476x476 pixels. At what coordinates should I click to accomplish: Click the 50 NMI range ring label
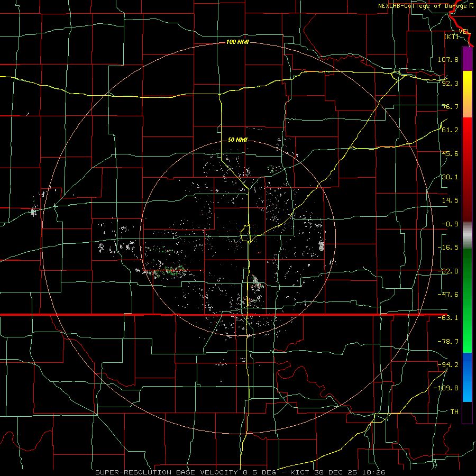coord(237,140)
